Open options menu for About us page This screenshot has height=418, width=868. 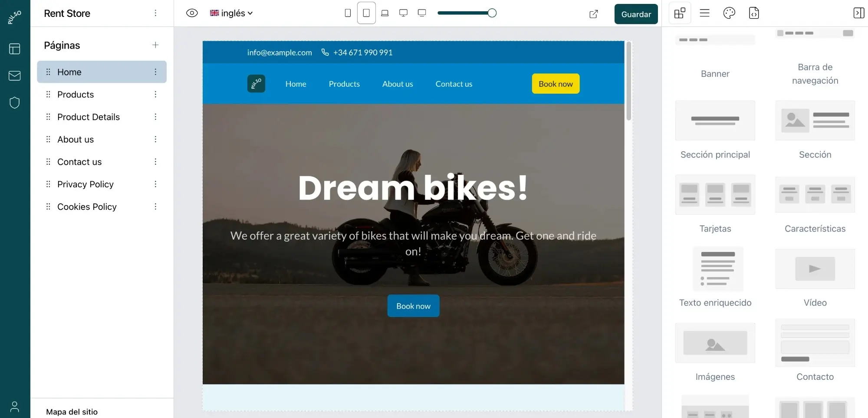pos(155,139)
